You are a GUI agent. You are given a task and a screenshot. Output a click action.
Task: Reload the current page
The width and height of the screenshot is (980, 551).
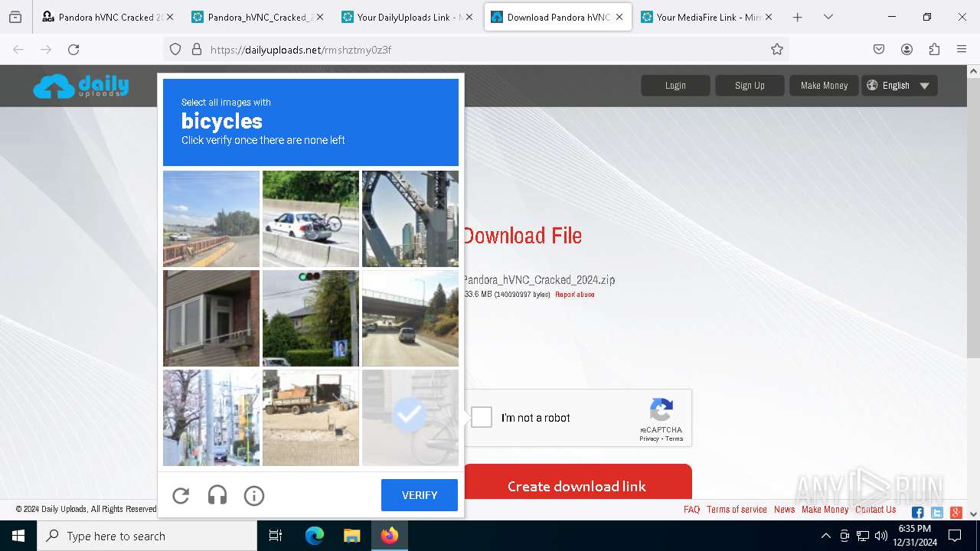(73, 49)
